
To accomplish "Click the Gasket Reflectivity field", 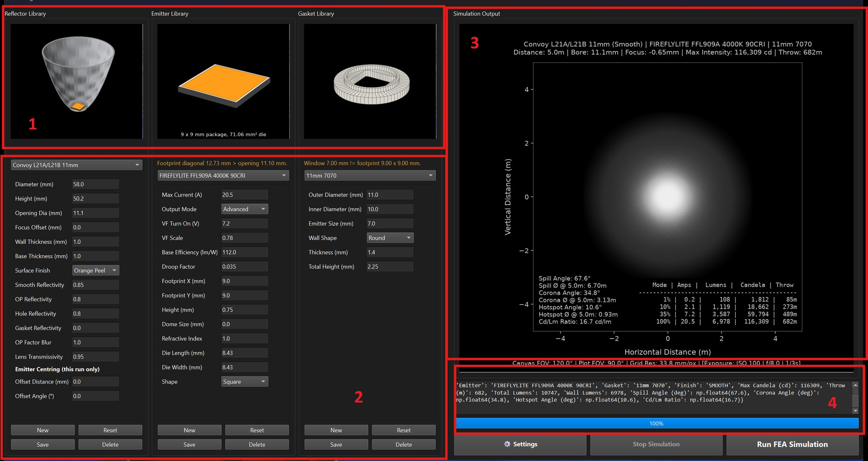I will [96, 328].
